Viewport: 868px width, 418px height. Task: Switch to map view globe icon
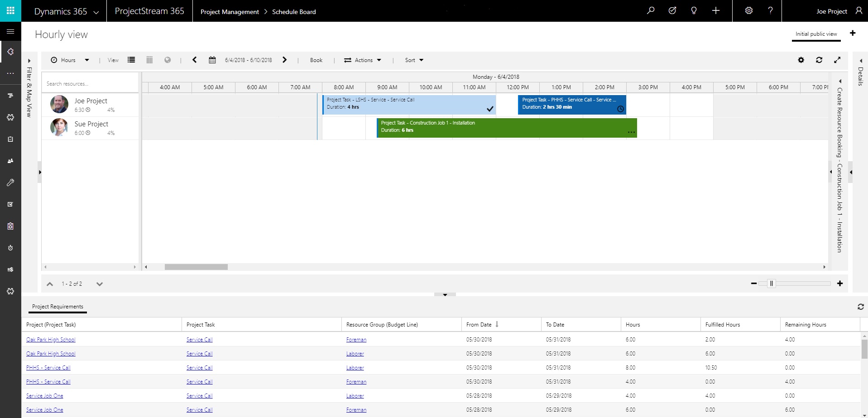point(168,60)
